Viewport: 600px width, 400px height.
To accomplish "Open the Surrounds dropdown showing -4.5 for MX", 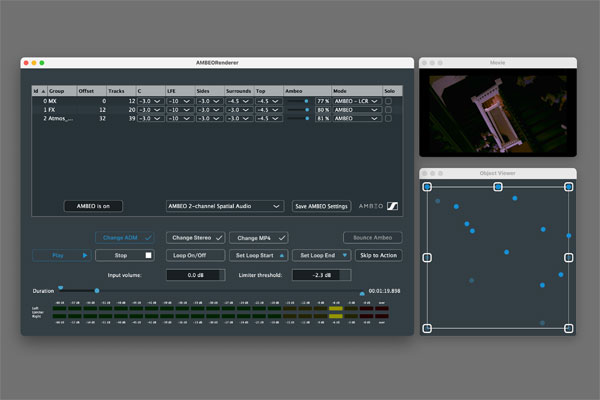I will click(239, 101).
